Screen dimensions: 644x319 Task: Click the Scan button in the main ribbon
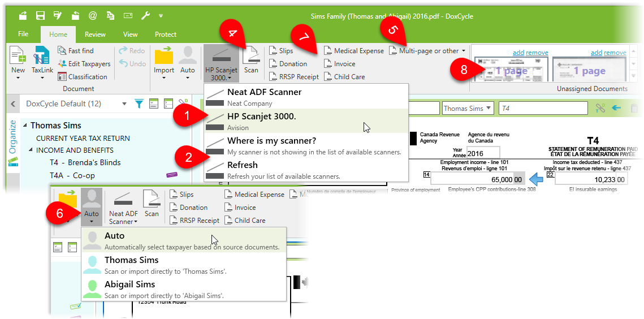[x=251, y=60]
